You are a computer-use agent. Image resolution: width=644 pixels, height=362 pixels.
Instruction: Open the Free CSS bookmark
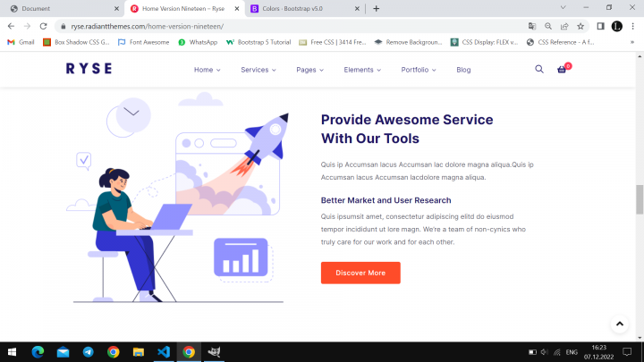[x=333, y=42]
